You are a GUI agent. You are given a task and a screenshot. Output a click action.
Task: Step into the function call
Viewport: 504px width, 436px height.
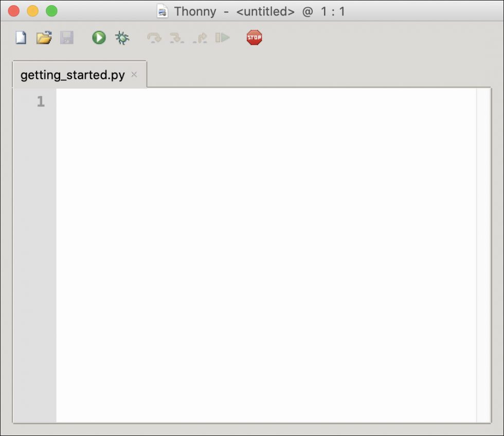click(177, 37)
